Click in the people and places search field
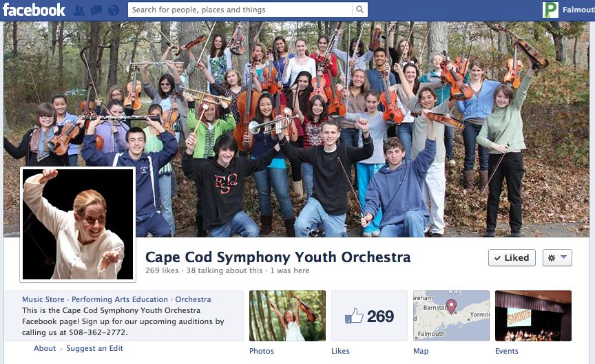This screenshot has height=364, width=595. coord(240,10)
